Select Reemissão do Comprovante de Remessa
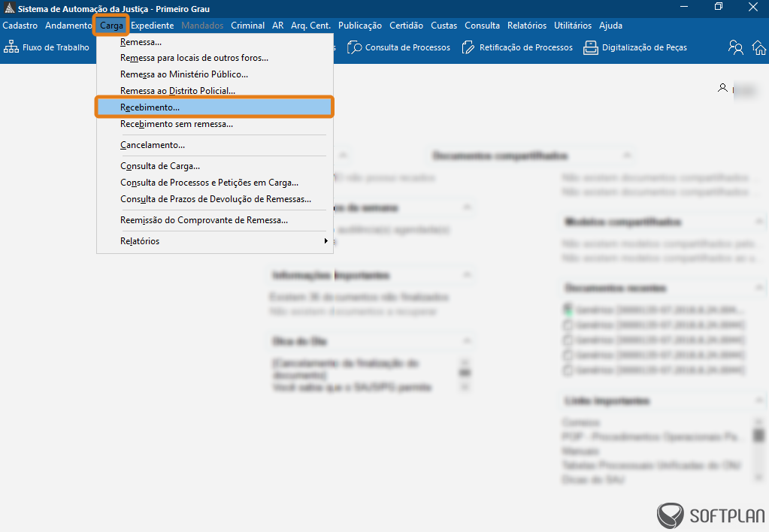 pos(215,220)
